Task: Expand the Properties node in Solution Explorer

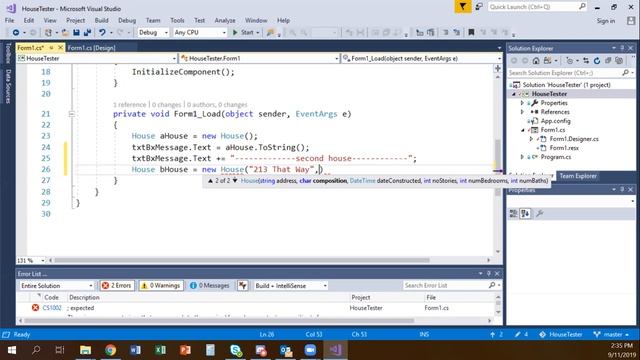Action: 522,103
